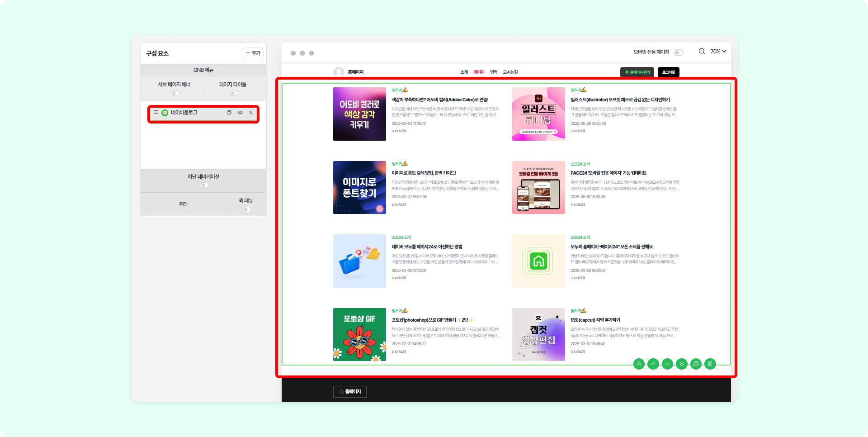Open the 포토샵 GIF 만들기 2탄 post
The height and width of the screenshot is (437, 868).
pos(433,320)
